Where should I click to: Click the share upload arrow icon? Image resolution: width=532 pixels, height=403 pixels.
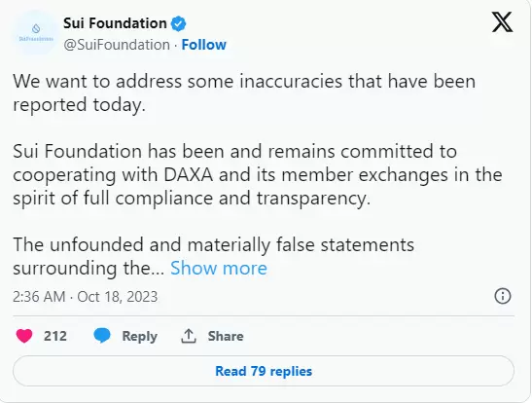click(189, 336)
